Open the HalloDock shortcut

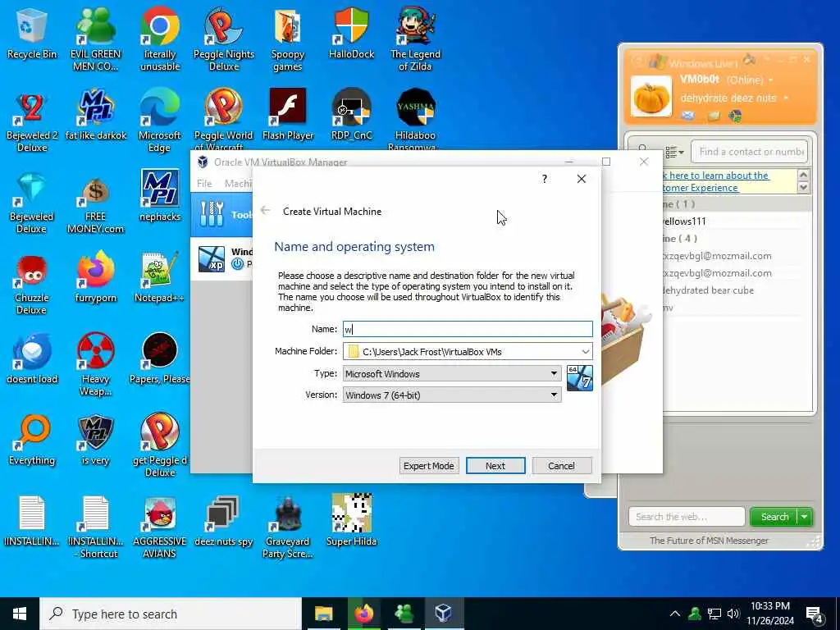[x=351, y=33]
